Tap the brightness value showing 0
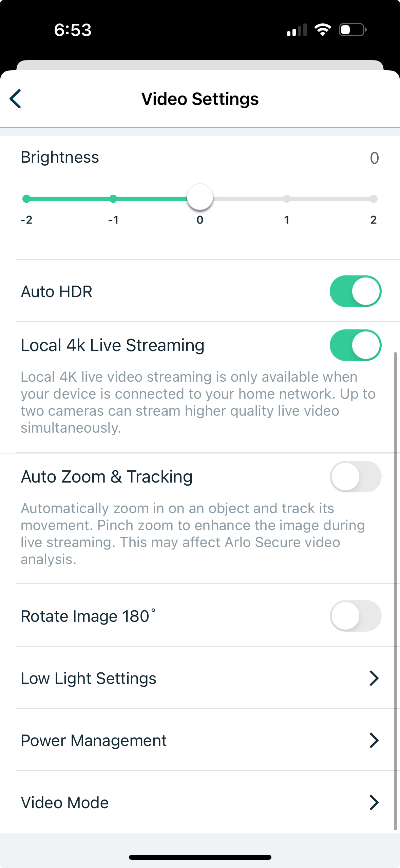This screenshot has width=400, height=868. [x=375, y=157]
